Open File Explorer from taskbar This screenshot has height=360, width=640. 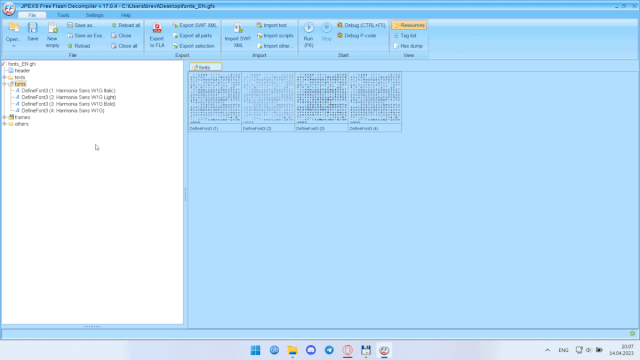(x=292, y=350)
